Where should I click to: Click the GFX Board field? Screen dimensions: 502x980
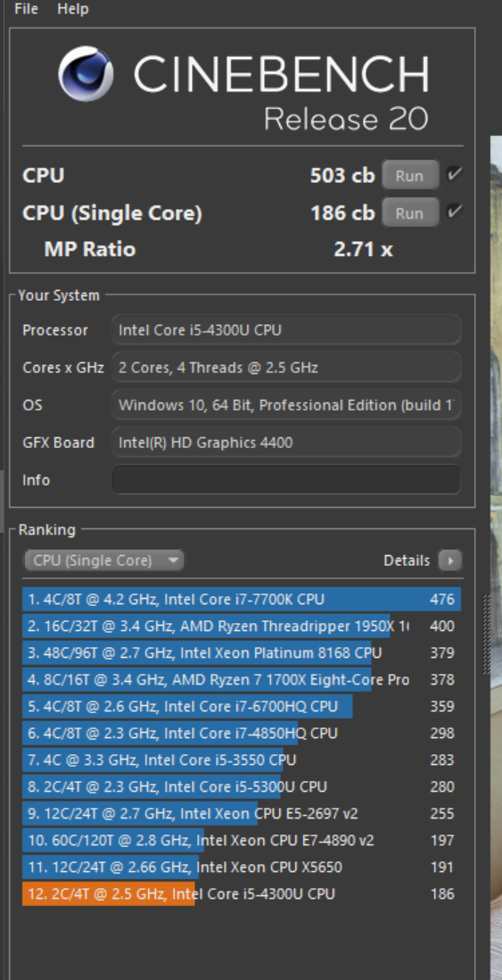[286, 443]
